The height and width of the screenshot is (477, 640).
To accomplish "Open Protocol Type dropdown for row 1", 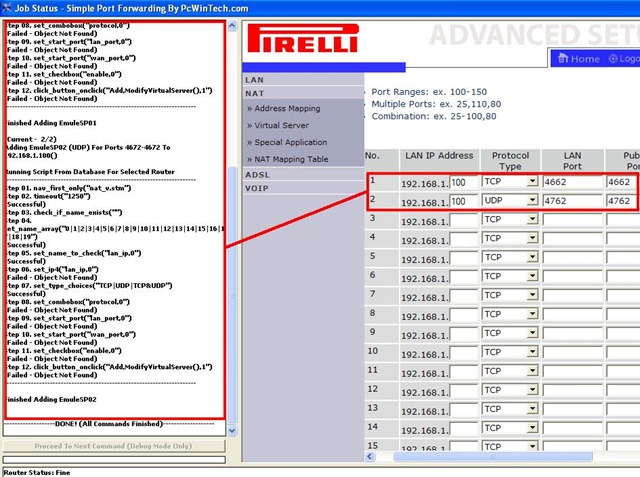I will [x=532, y=181].
